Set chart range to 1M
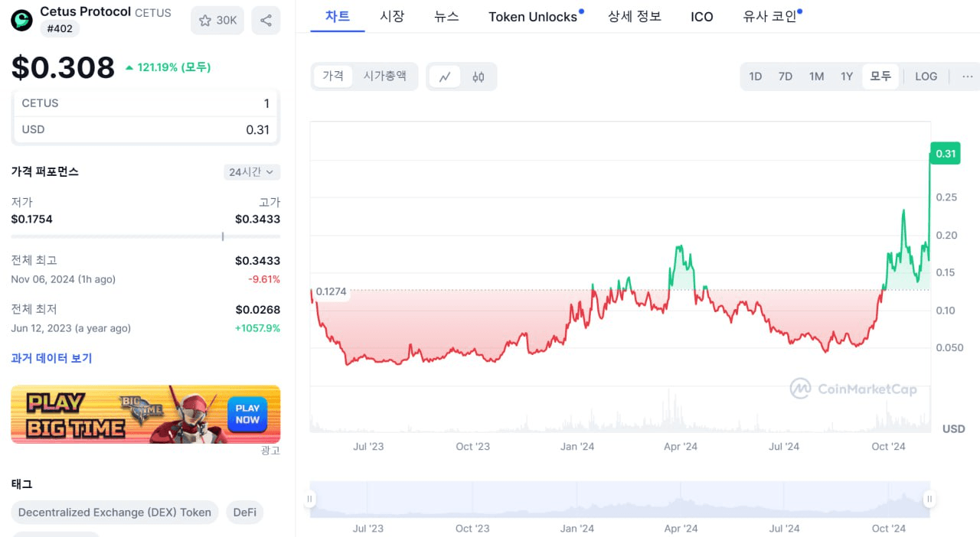The height and width of the screenshot is (537, 980). click(x=817, y=76)
